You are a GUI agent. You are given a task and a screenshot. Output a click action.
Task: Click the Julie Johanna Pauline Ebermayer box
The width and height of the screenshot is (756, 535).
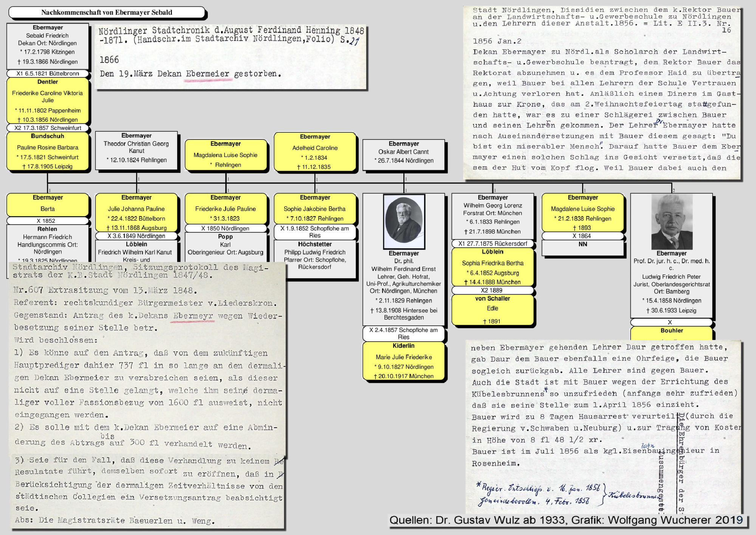pos(136,212)
